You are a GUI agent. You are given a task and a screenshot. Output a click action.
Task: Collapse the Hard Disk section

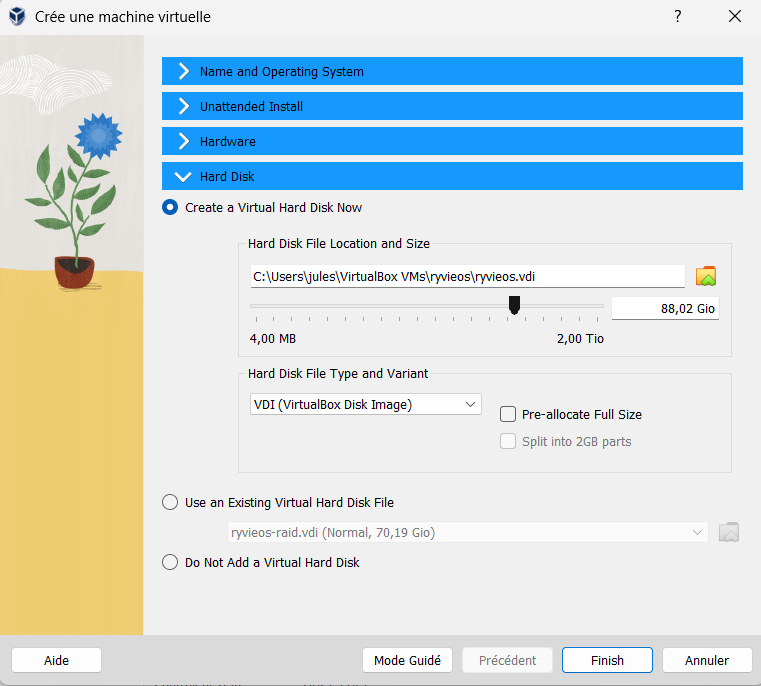[x=452, y=176]
